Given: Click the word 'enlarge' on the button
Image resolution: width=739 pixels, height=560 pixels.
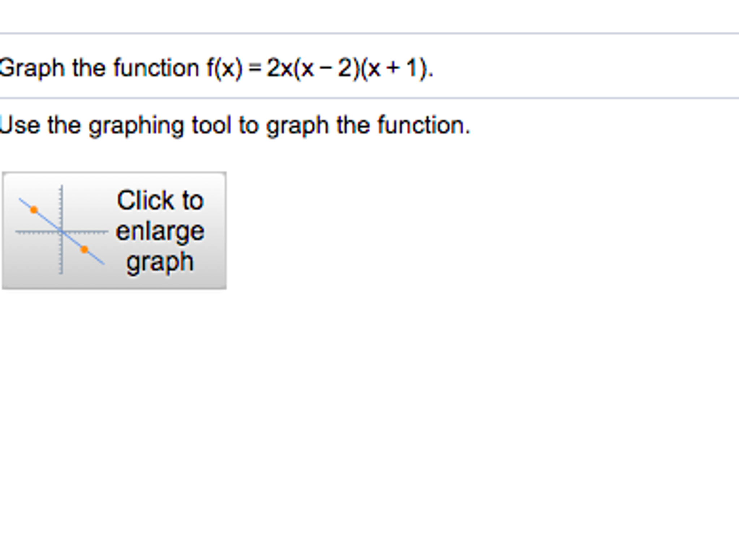Looking at the screenshot, I should coord(160,231).
